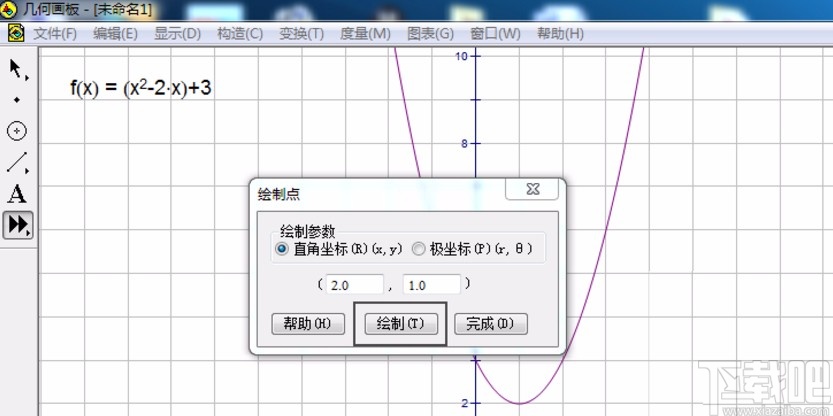The width and height of the screenshot is (833, 416).
Task: Close the 绘制点 dialog
Action: pos(532,189)
